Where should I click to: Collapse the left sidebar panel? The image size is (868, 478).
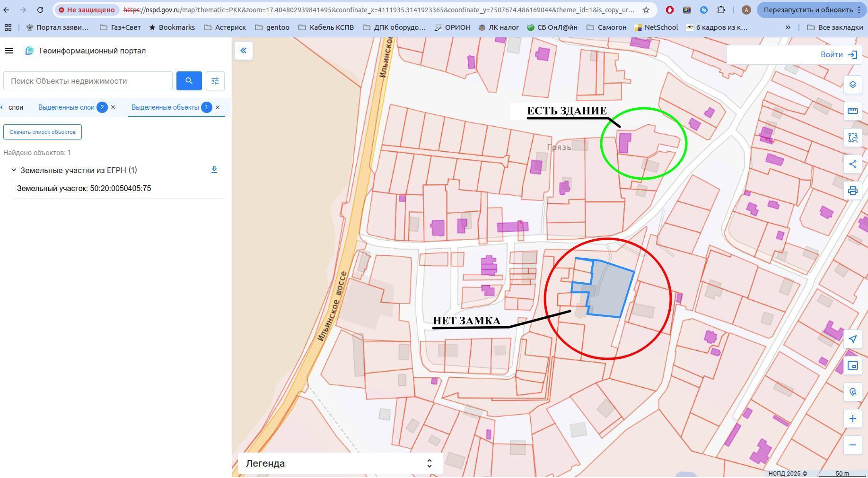pyautogui.click(x=244, y=51)
